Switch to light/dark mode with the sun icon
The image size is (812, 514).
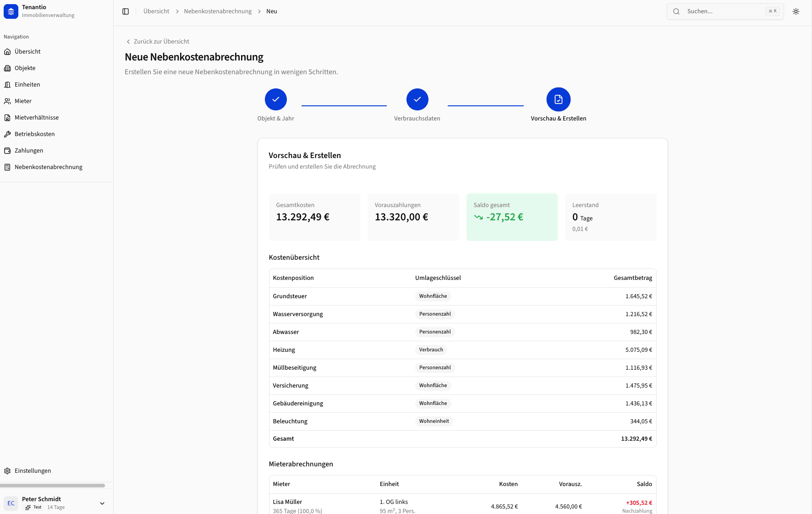point(796,11)
